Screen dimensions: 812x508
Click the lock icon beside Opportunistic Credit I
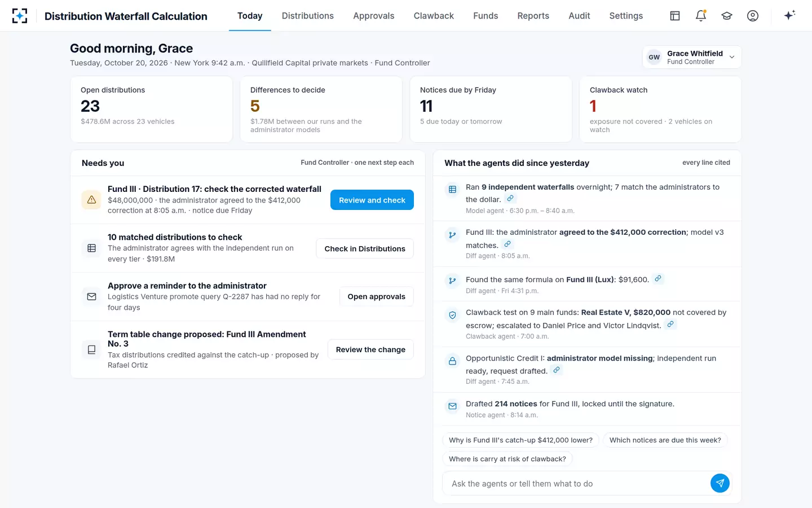(x=452, y=361)
